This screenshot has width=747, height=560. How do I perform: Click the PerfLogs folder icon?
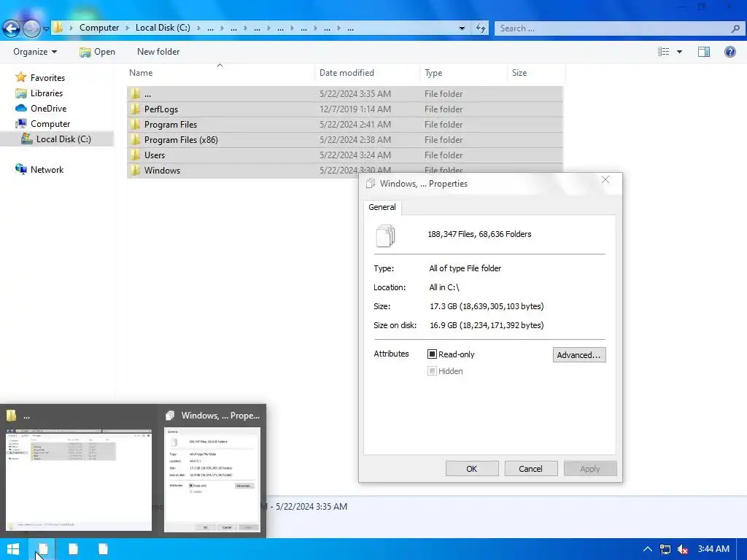point(135,109)
